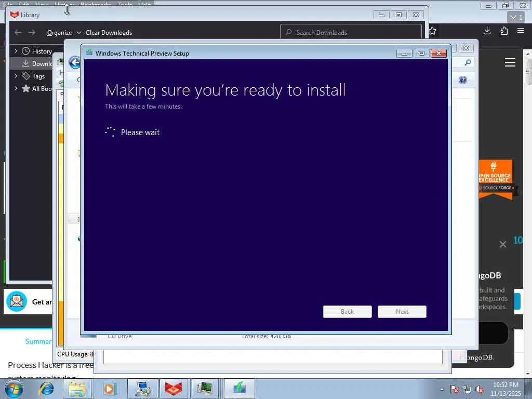Image resolution: width=532 pixels, height=399 pixels.
Task: Switch to the Setup taskbar item
Action: tap(239, 389)
